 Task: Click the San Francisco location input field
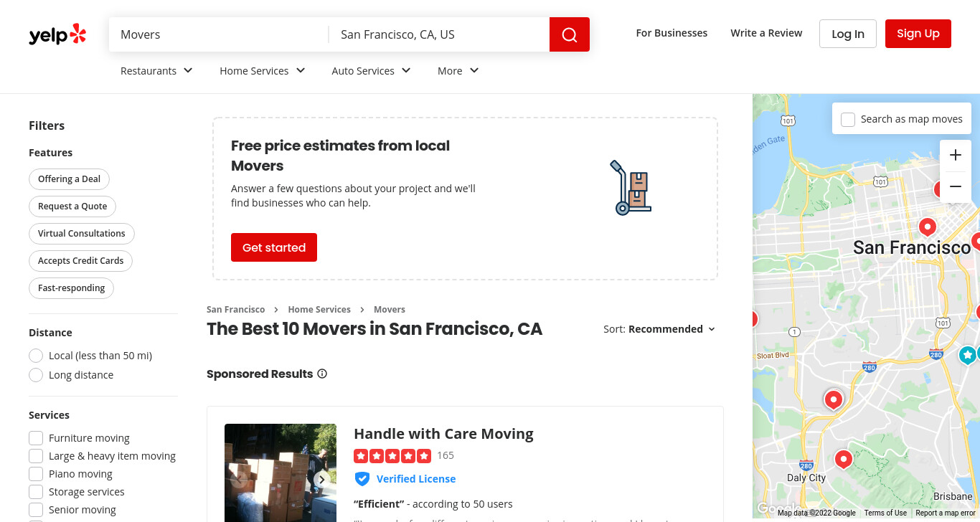[x=439, y=34]
